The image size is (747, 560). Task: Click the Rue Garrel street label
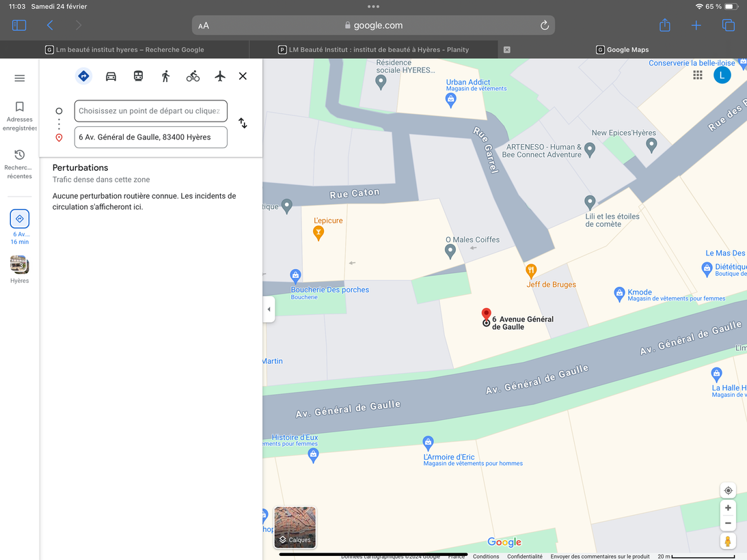pos(485,150)
